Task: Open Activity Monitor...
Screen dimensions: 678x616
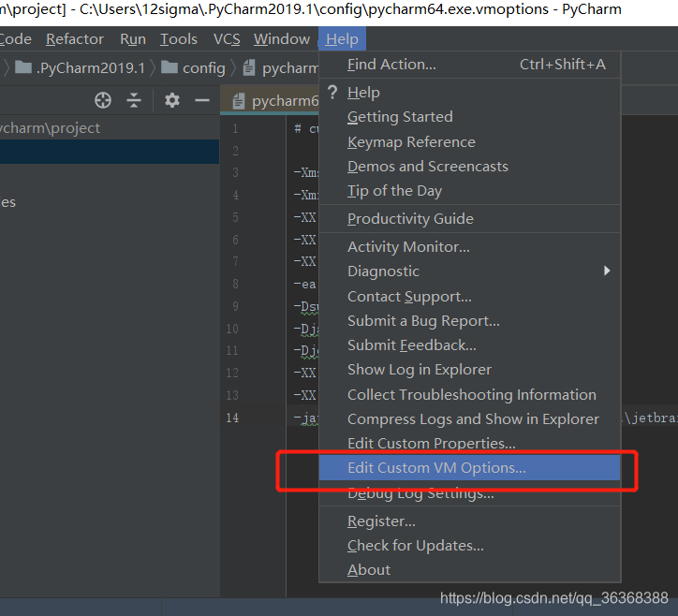Action: click(469, 247)
